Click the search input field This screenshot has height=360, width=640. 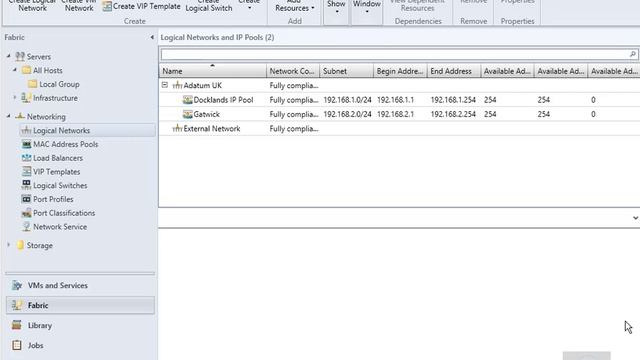(395, 54)
